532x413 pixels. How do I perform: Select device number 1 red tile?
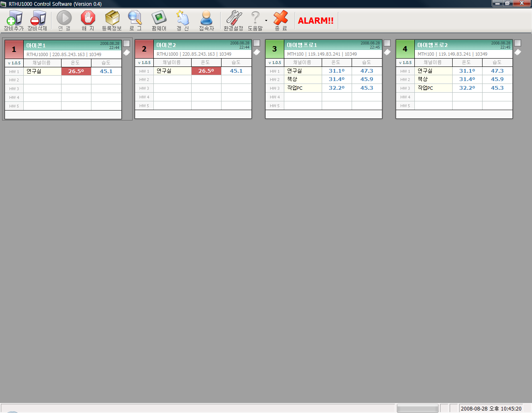(x=14, y=49)
